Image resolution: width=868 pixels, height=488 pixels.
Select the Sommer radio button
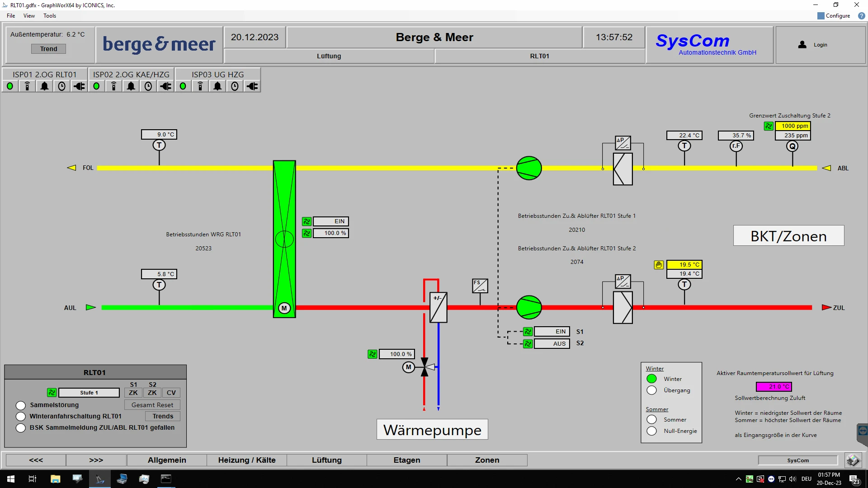(x=651, y=419)
